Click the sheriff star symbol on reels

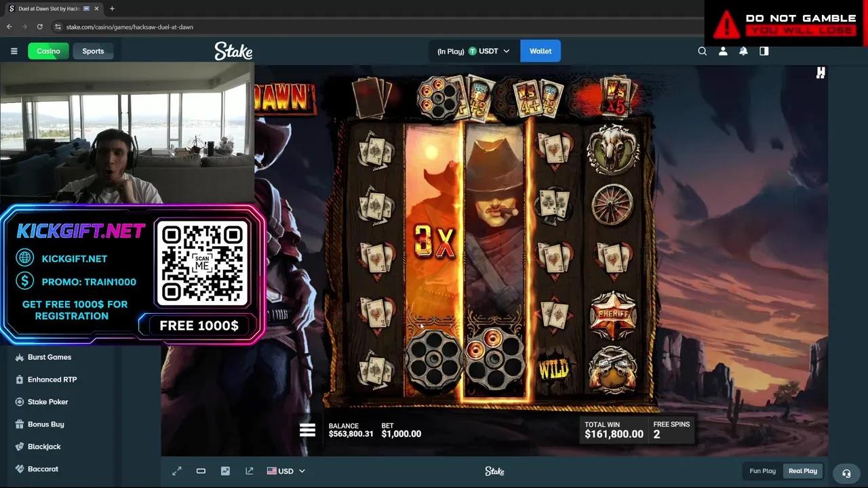coord(612,315)
